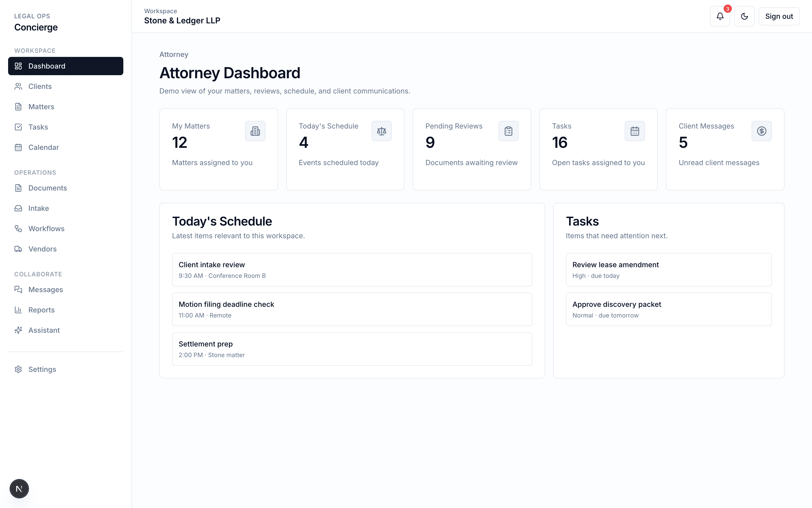Click the Tasks count 16
The height and width of the screenshot is (508, 812).
(x=560, y=142)
